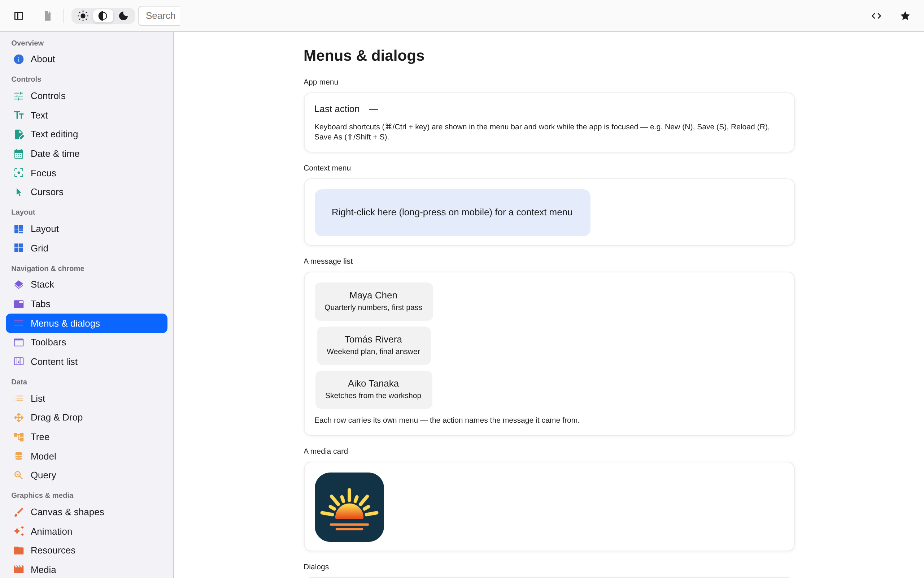Toggle the sidebar panel icon
This screenshot has width=924, height=578.
click(19, 16)
